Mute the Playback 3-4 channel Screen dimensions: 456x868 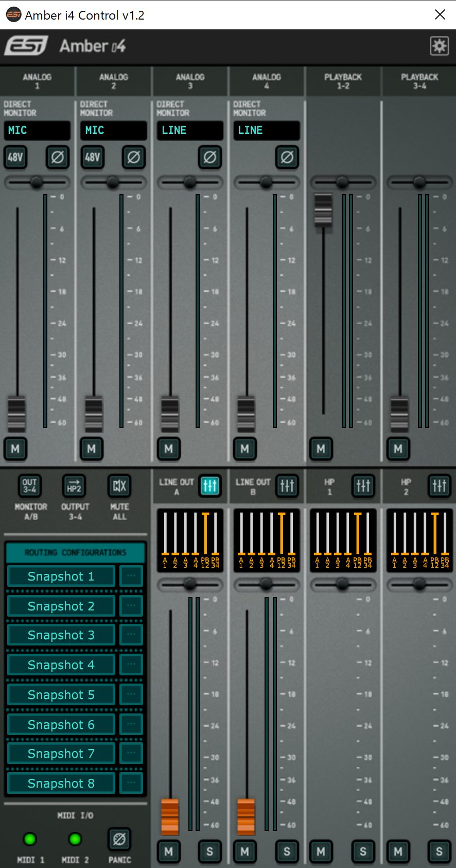[x=398, y=449]
